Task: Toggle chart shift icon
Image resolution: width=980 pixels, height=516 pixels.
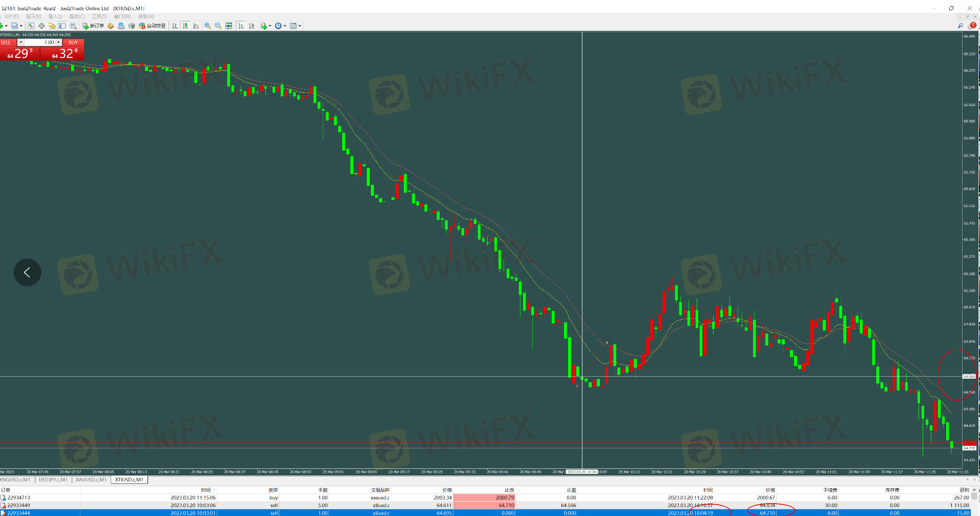Action: point(252,26)
